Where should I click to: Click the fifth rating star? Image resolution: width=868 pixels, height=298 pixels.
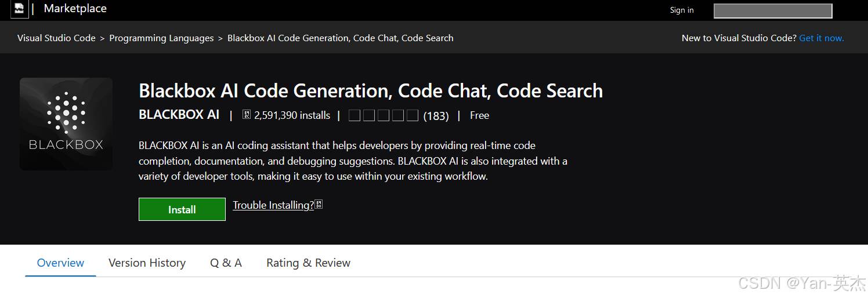[x=413, y=115]
